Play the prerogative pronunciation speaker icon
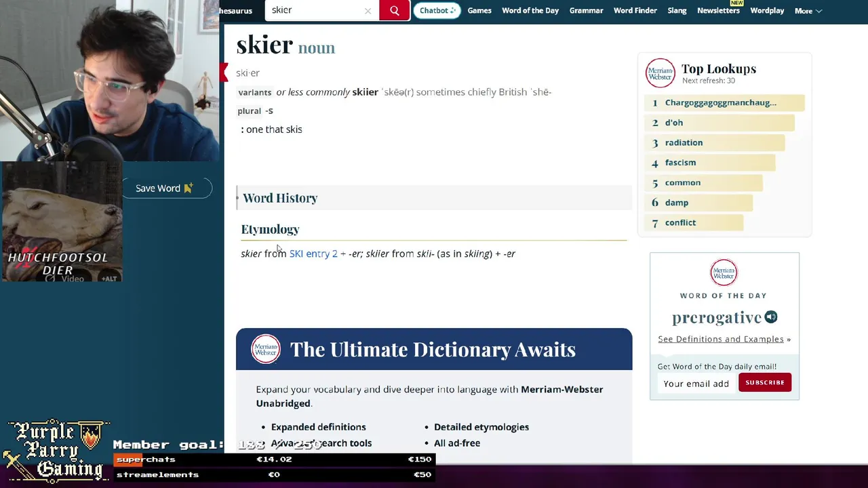This screenshot has height=488, width=868. [771, 317]
